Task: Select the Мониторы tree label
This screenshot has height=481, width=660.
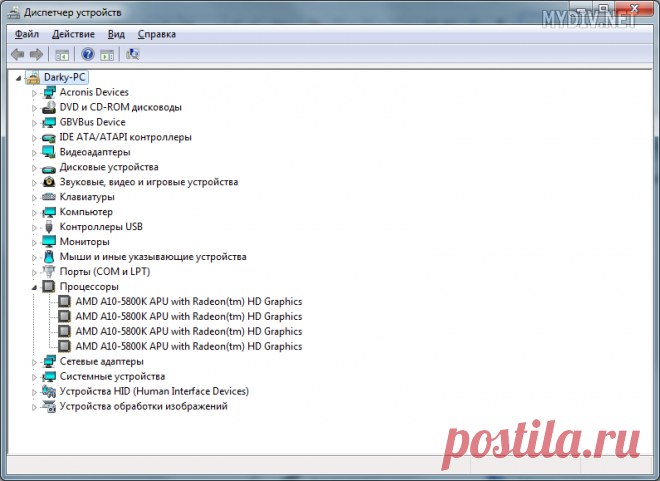Action: coord(85,242)
